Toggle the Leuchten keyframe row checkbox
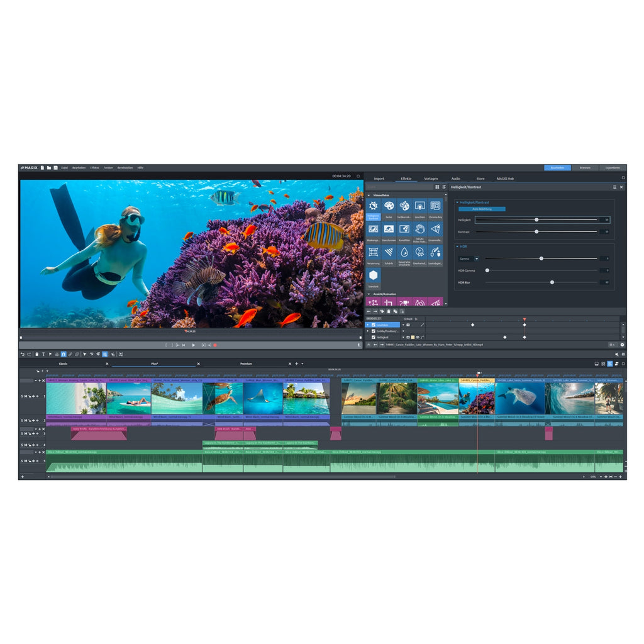644x644 pixels. pyautogui.click(x=374, y=325)
